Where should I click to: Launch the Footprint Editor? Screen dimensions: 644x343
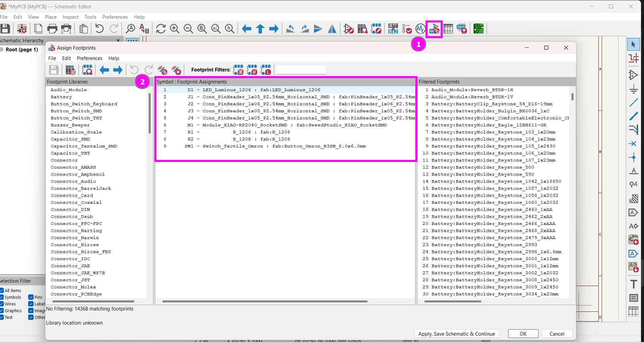376,29
